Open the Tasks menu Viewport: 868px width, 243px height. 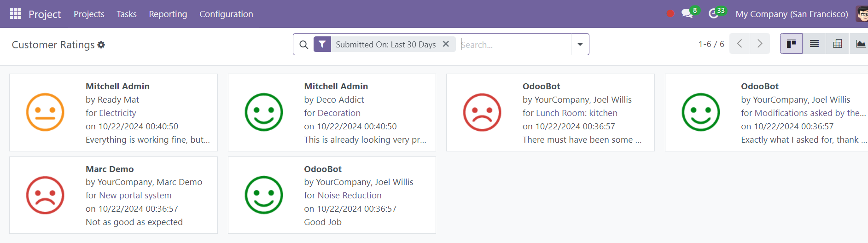click(127, 14)
